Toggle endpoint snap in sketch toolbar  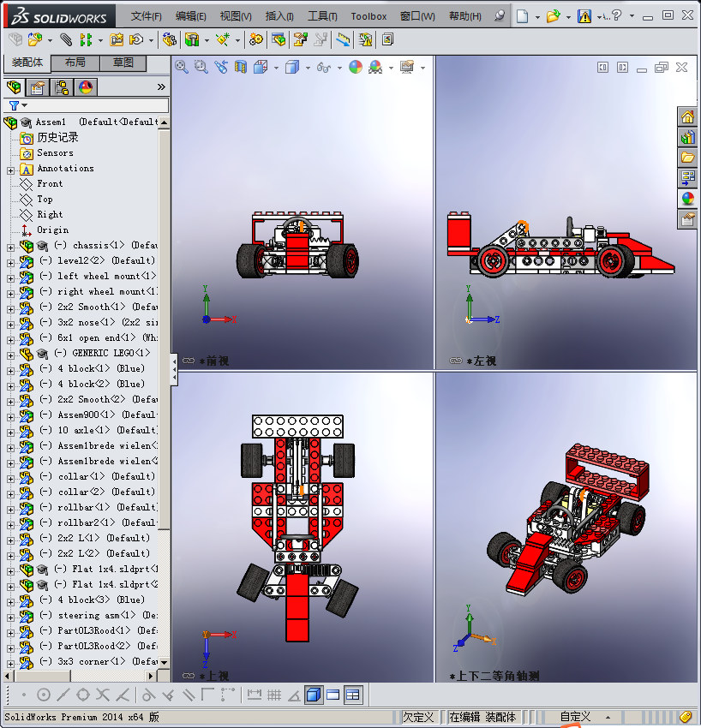[24, 695]
